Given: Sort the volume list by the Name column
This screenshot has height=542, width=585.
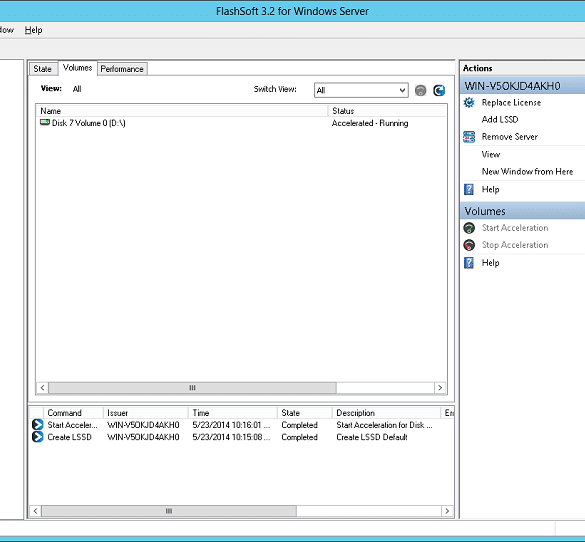Looking at the screenshot, I should [182, 111].
